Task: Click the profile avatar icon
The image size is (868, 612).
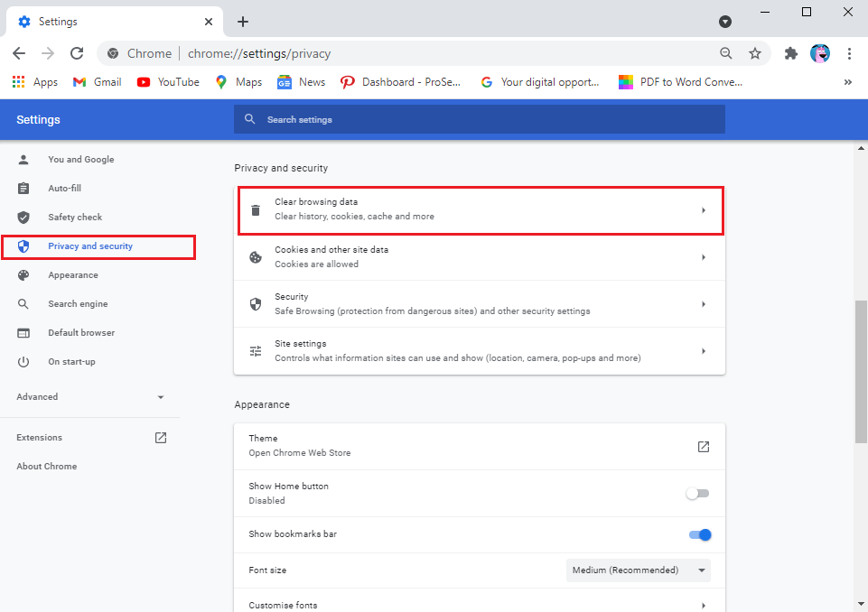Action: (820, 53)
